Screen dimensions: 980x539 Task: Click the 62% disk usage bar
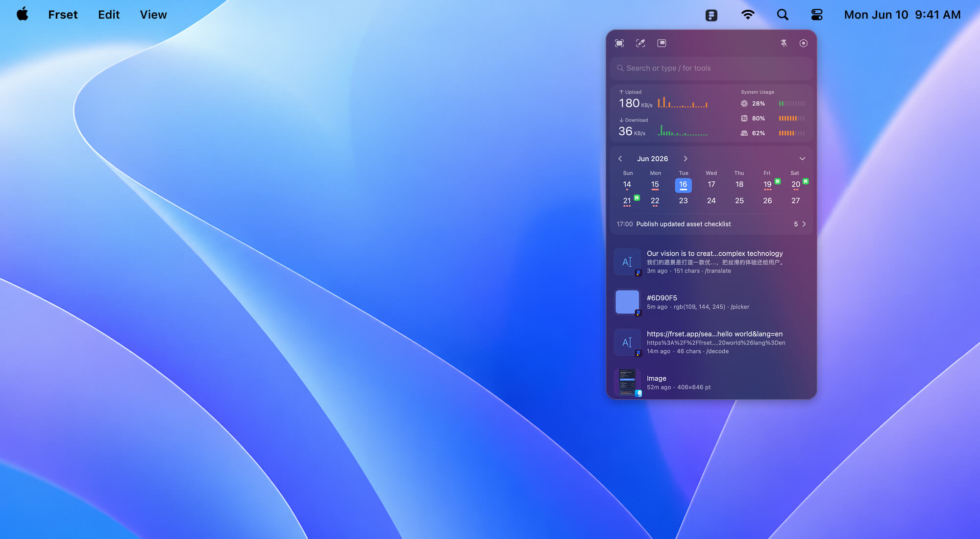[792, 133]
